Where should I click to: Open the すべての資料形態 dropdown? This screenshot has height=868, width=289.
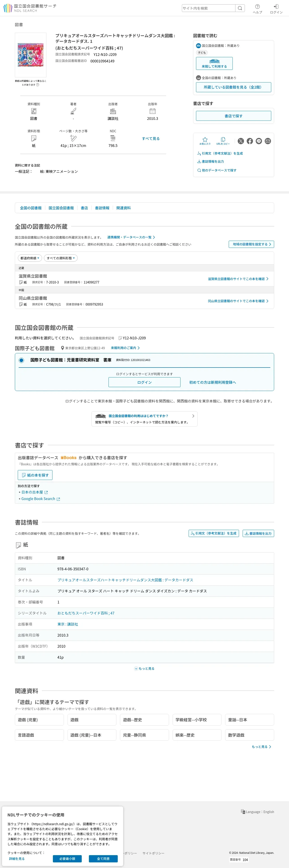[61, 258]
